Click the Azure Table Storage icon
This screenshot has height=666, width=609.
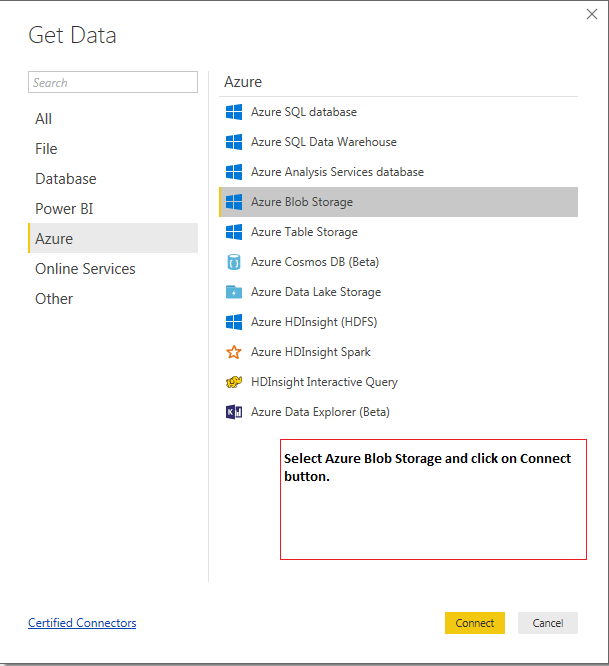[x=234, y=232]
